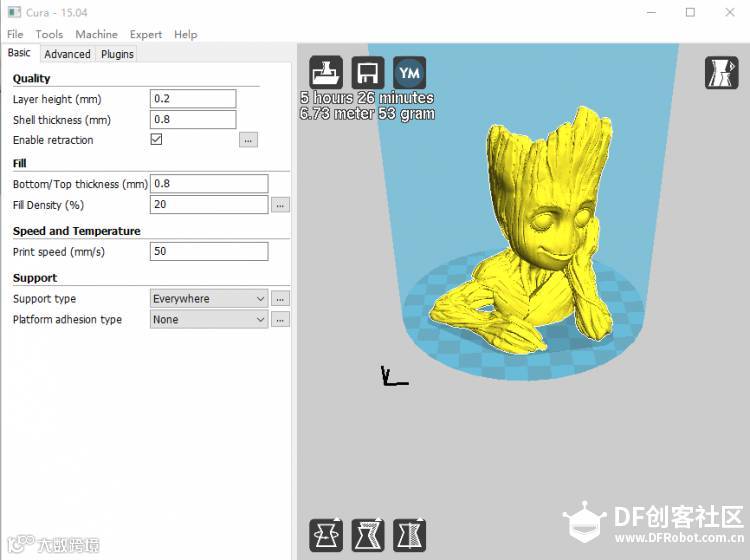Viewport: 750px width, 560px height.
Task: Open Platform adhesion settings ellipsis button
Action: [x=280, y=319]
